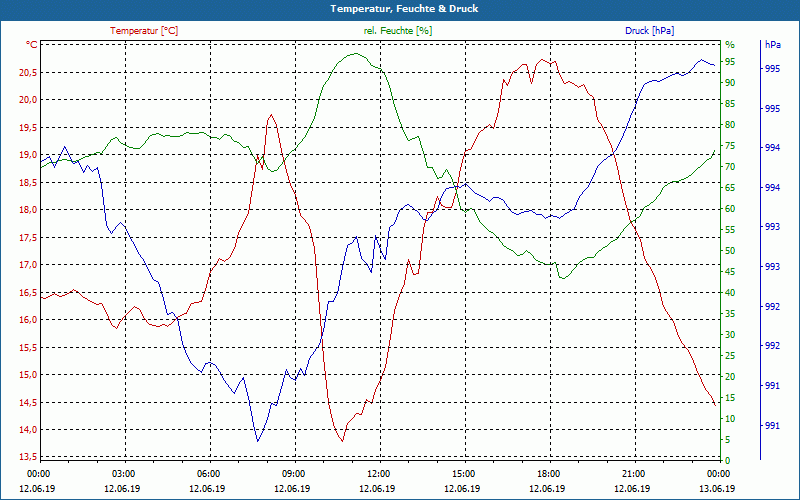
Task: Click the "06:00" time axis label
Action: [208, 474]
